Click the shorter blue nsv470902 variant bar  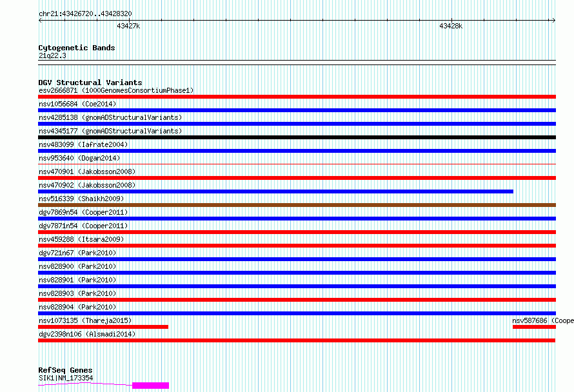[x=275, y=191]
